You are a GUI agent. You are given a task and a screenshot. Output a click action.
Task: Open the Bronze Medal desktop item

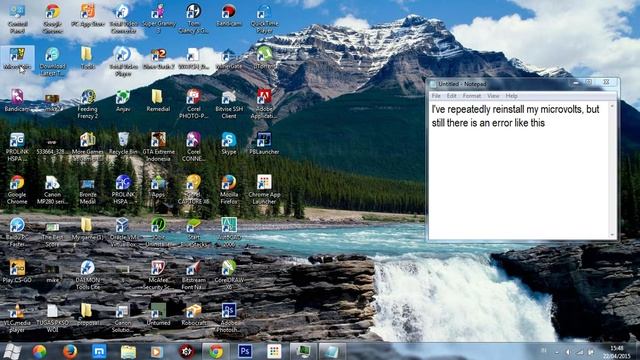[x=88, y=189]
